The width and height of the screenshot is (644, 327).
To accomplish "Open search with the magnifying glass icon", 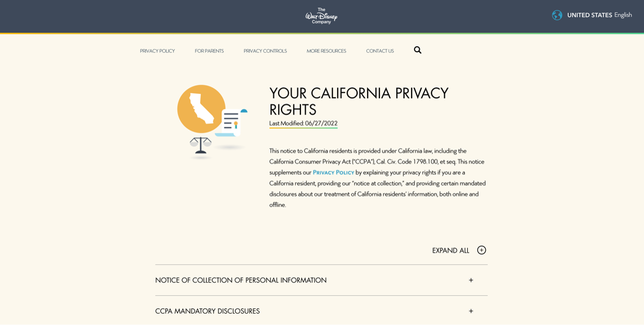I will (x=417, y=50).
